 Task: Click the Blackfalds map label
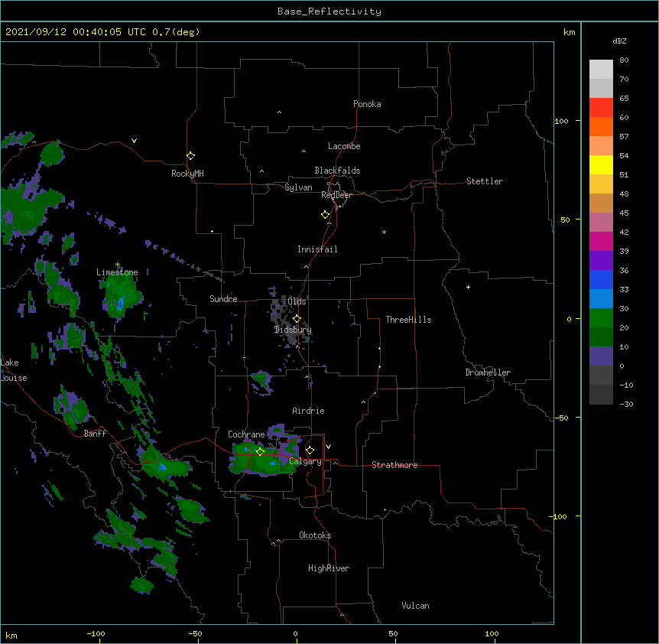point(337,171)
